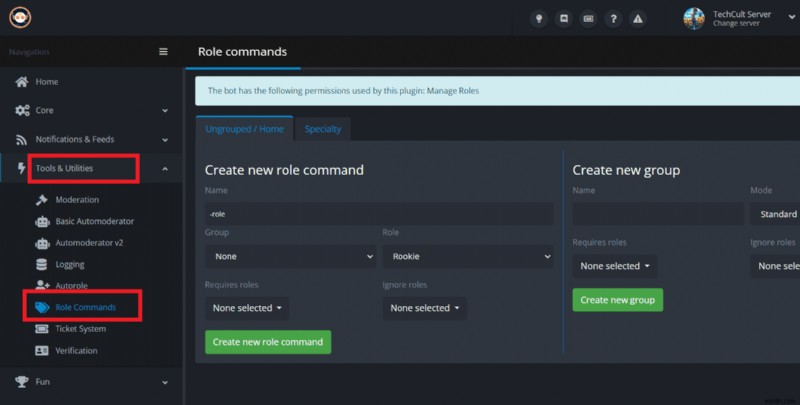Click role command Name input field

pyautogui.click(x=379, y=214)
